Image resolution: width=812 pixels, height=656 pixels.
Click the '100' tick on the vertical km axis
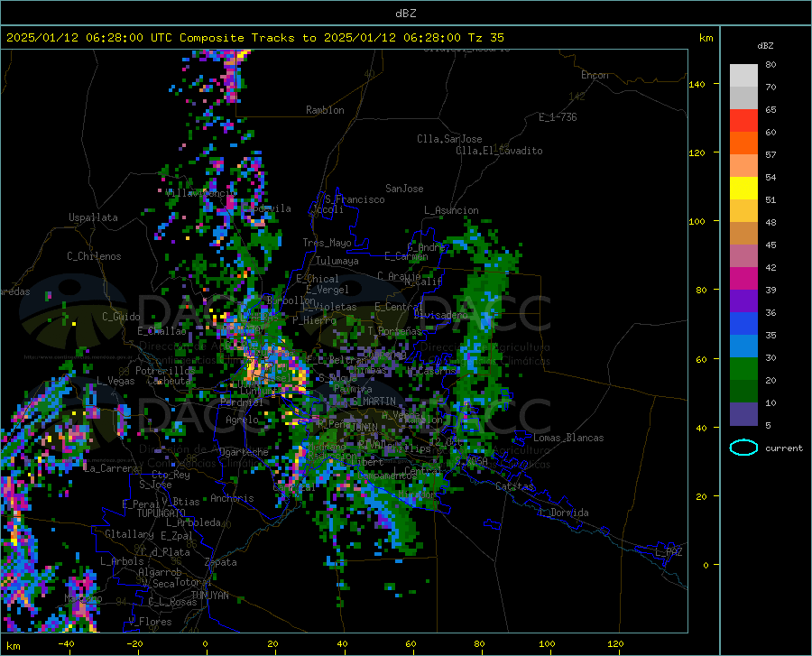[x=697, y=221]
